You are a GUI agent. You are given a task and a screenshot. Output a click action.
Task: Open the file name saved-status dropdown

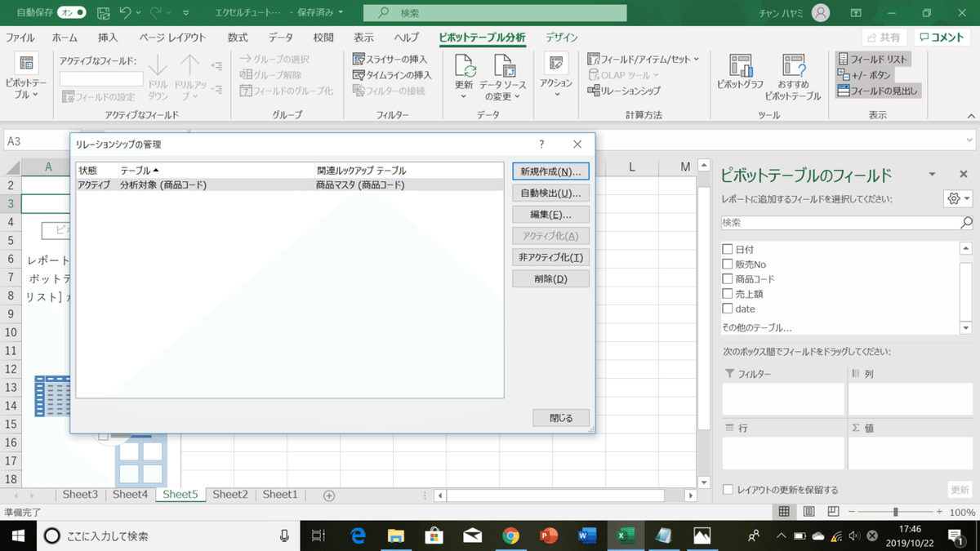pyautogui.click(x=341, y=13)
